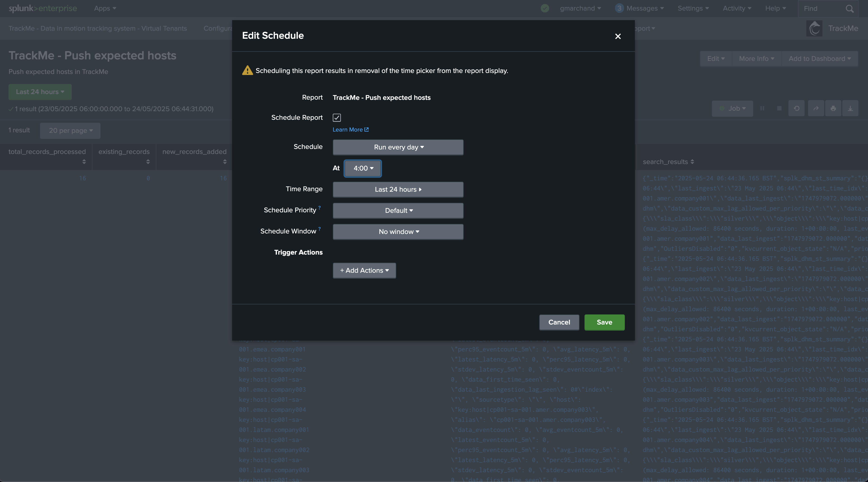Click the Save button
The height and width of the screenshot is (482, 868).
[x=604, y=322]
